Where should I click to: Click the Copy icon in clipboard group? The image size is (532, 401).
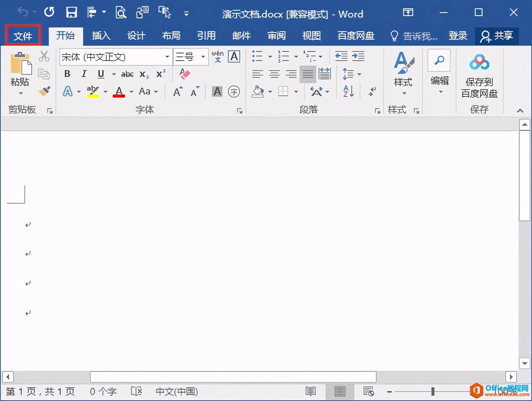(x=44, y=74)
